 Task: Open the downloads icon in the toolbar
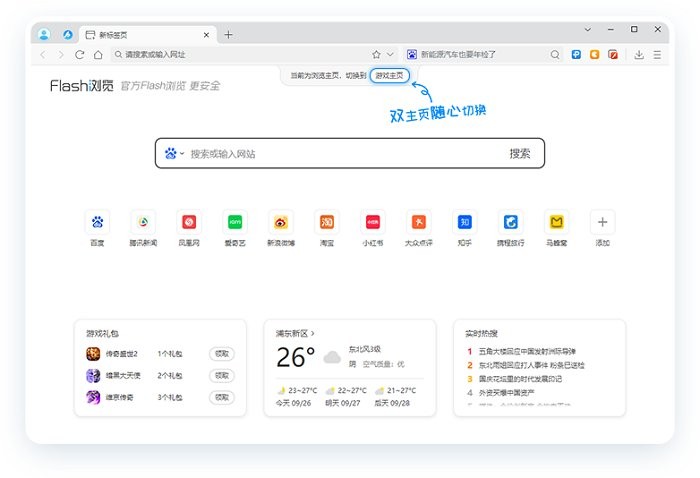(639, 55)
